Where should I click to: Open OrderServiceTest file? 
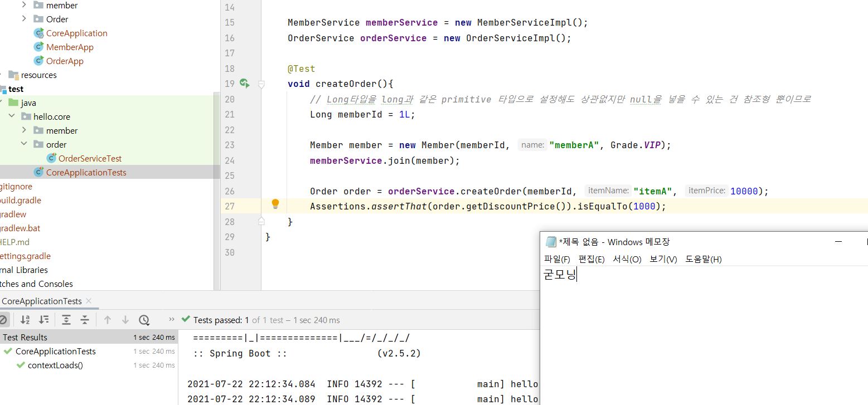(90, 158)
